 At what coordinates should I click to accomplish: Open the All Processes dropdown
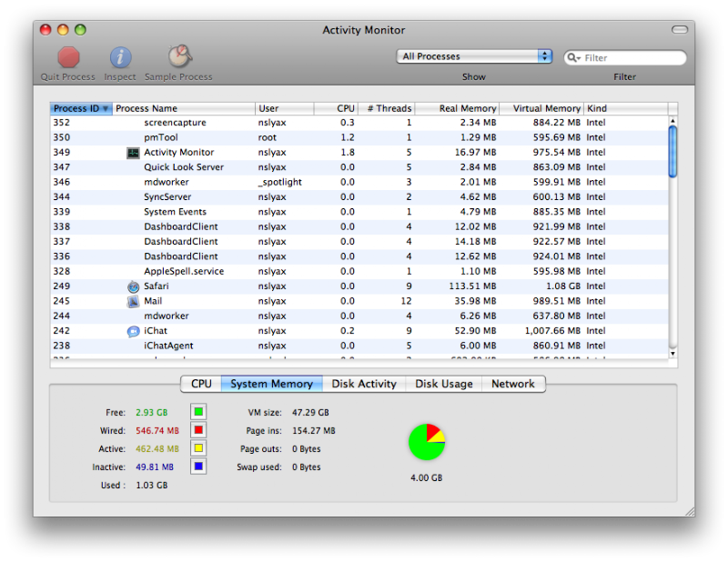tap(474, 56)
